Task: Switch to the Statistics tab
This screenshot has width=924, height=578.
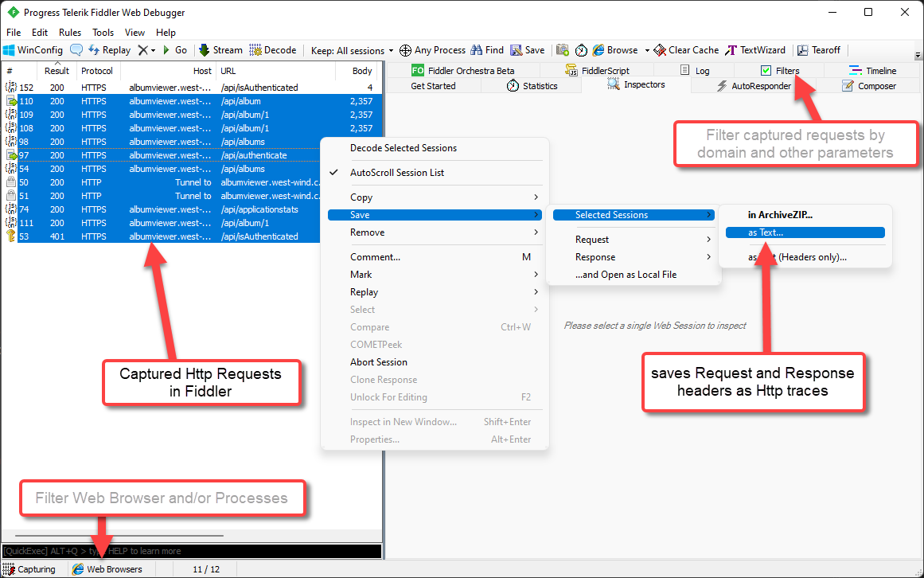Action: pos(532,86)
